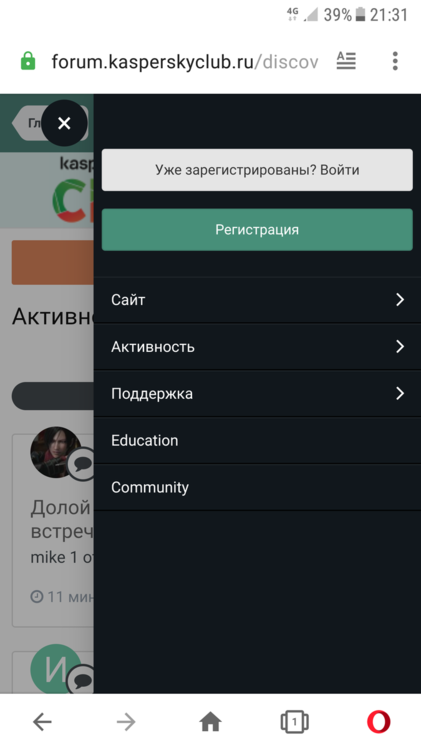
Task: Go back with the left arrow
Action: 42,722
